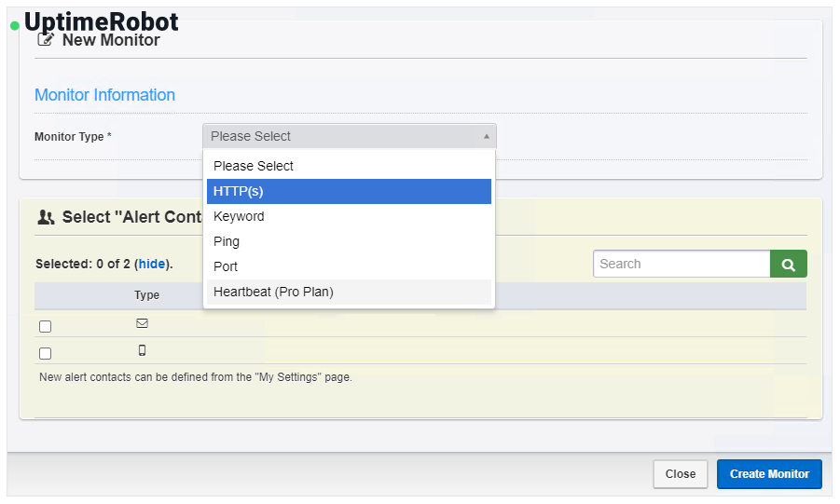The height and width of the screenshot is (504, 840).
Task: Click the magnifier search button
Action: (788, 264)
